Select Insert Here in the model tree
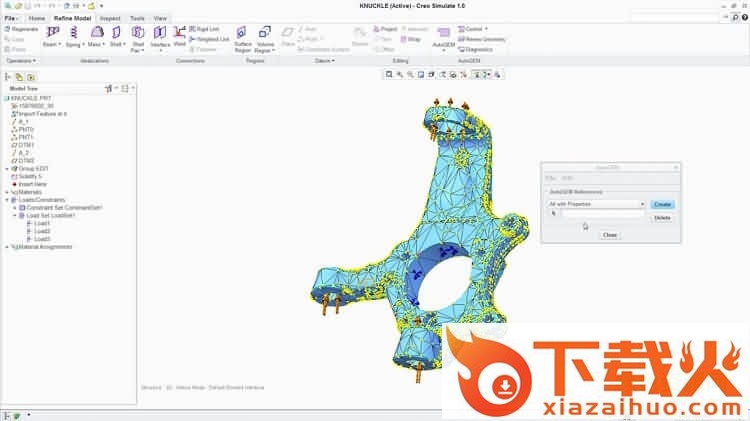This screenshot has height=421, width=750. [x=32, y=184]
